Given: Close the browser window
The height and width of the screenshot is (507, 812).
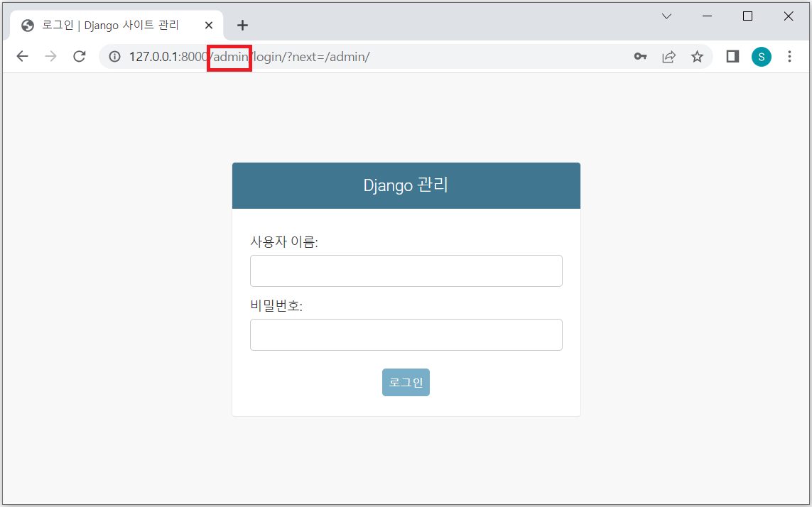Looking at the screenshot, I should (789, 16).
